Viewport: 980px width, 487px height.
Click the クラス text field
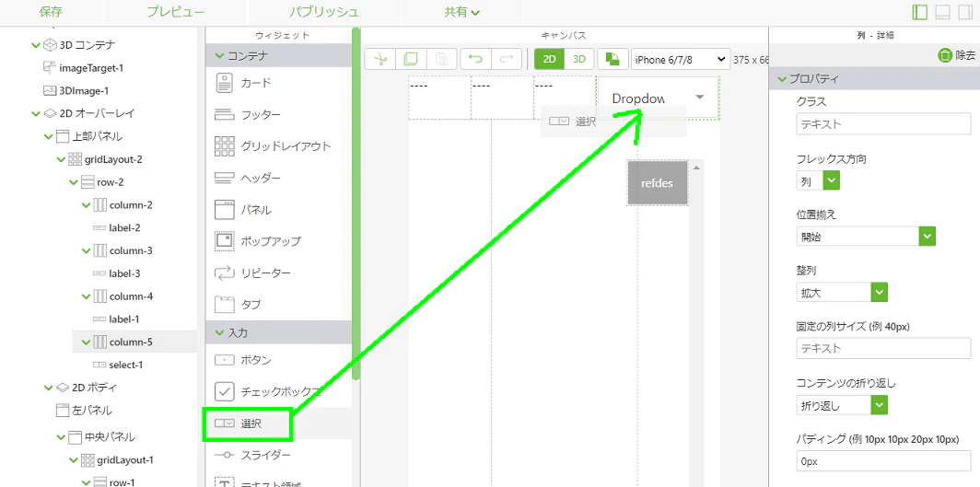[882, 124]
